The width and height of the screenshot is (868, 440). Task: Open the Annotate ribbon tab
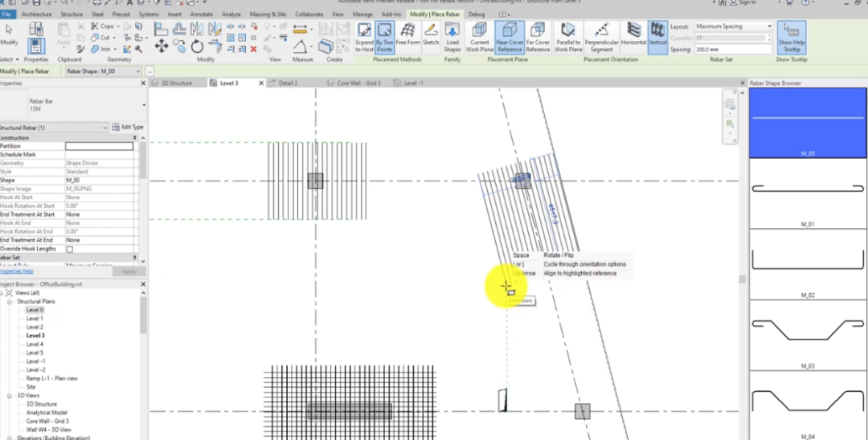pyautogui.click(x=203, y=14)
